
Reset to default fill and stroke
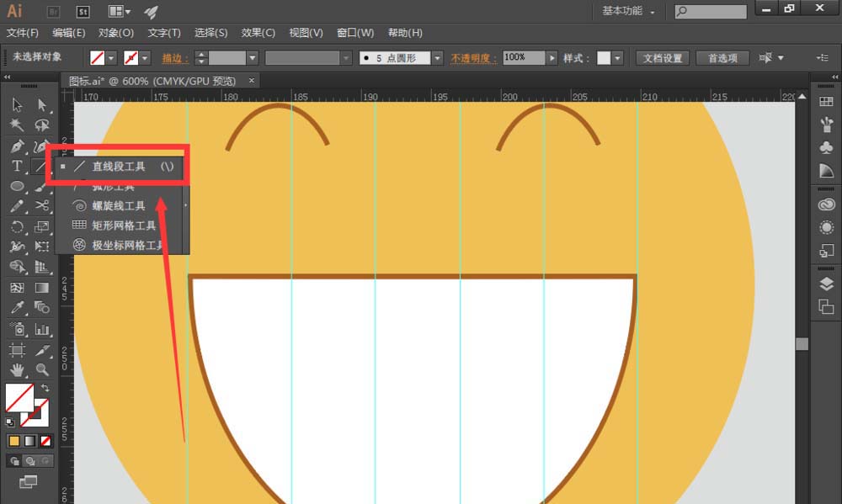[x=9, y=422]
